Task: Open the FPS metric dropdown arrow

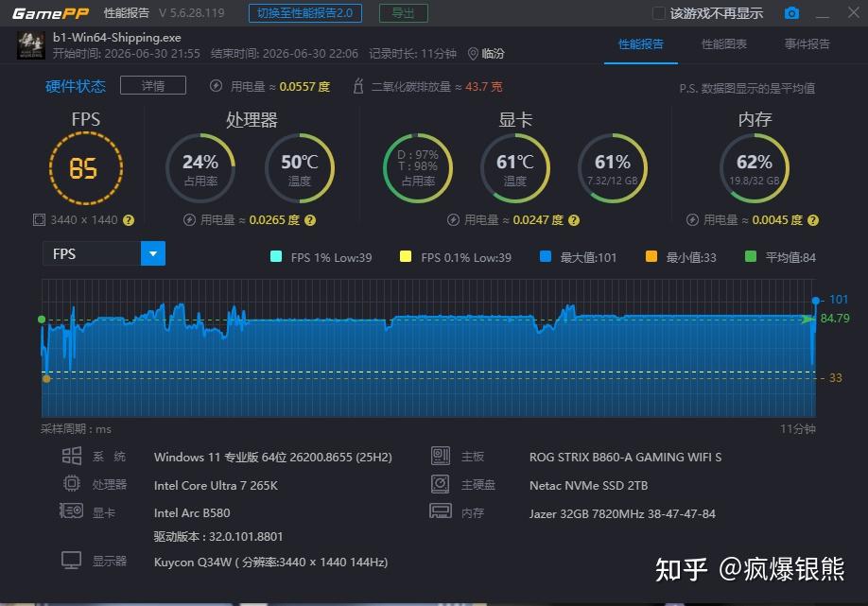Action: click(153, 253)
